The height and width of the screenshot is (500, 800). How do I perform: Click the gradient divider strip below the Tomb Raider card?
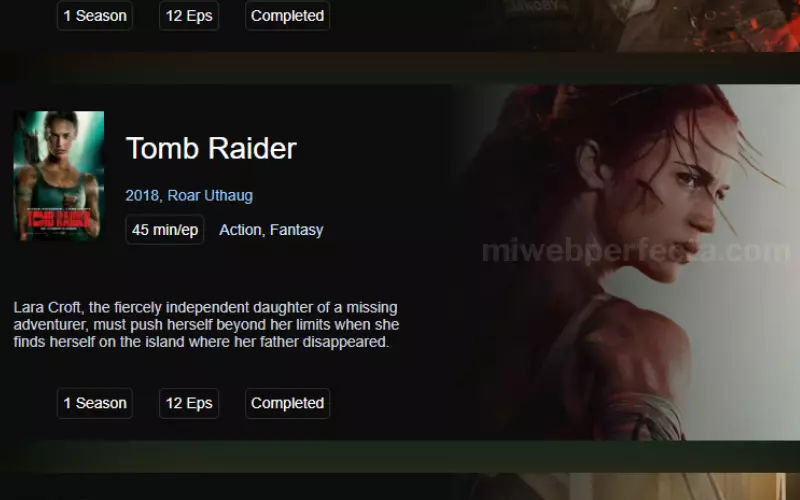point(400,456)
